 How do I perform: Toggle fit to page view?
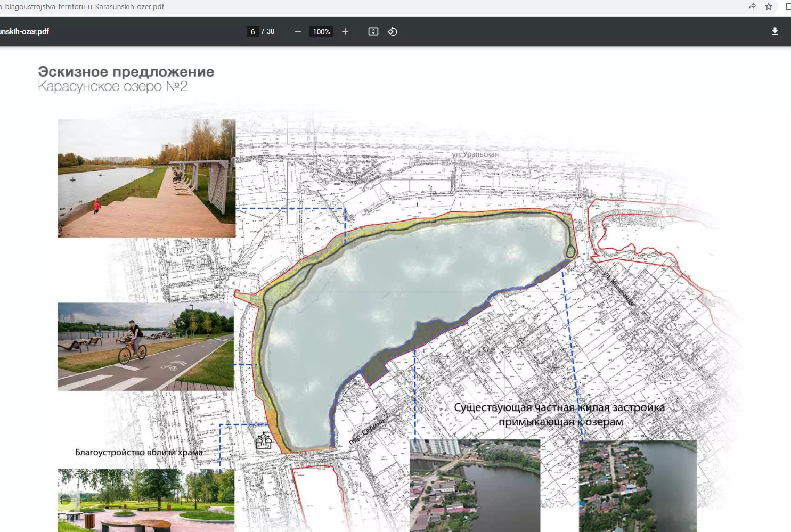point(373,31)
